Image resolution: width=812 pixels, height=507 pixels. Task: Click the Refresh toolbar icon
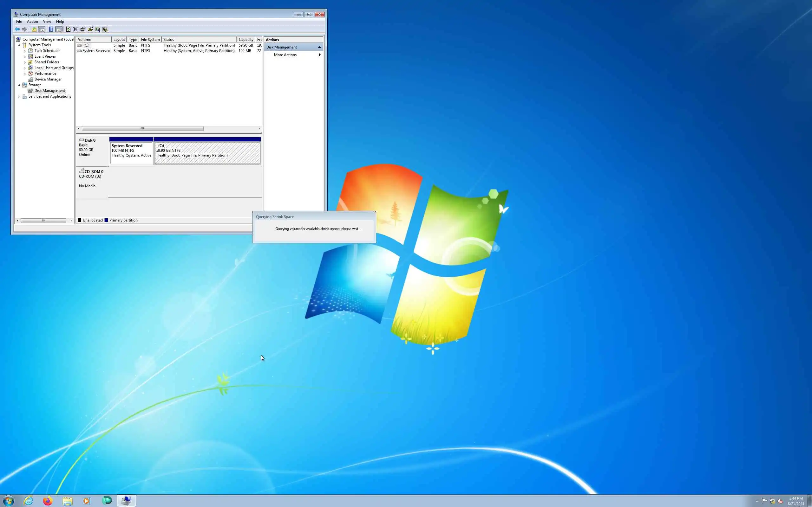[69, 29]
